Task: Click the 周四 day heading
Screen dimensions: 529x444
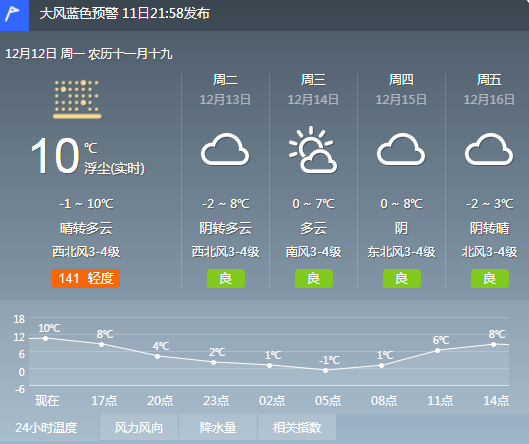Action: pyautogui.click(x=401, y=80)
